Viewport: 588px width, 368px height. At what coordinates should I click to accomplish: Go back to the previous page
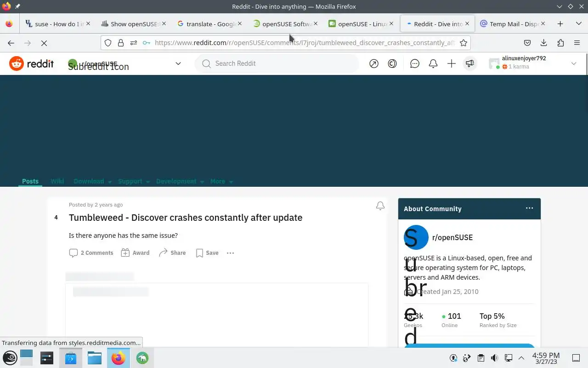(x=11, y=43)
